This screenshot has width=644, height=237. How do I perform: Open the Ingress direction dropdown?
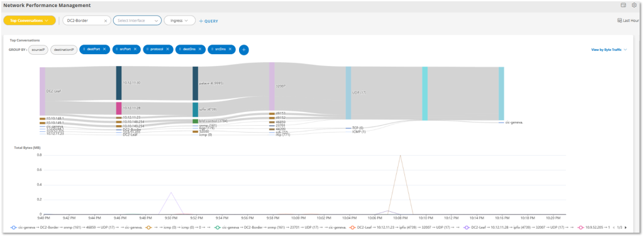(x=179, y=21)
